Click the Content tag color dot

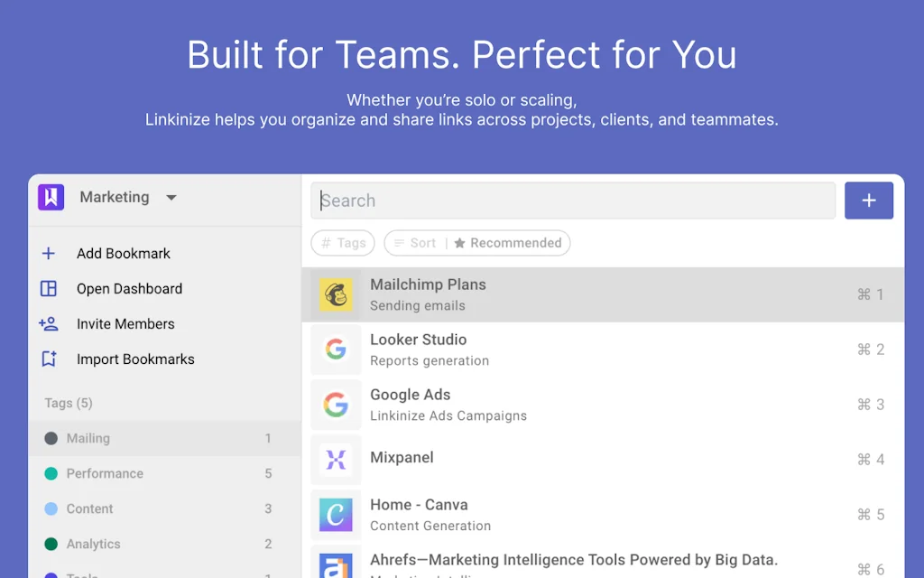(51, 508)
